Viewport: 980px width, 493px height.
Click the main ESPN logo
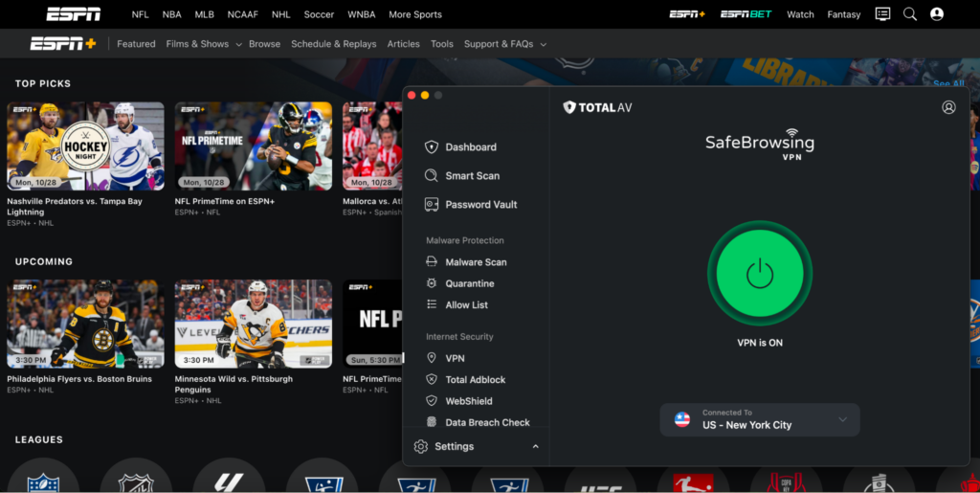(x=73, y=13)
